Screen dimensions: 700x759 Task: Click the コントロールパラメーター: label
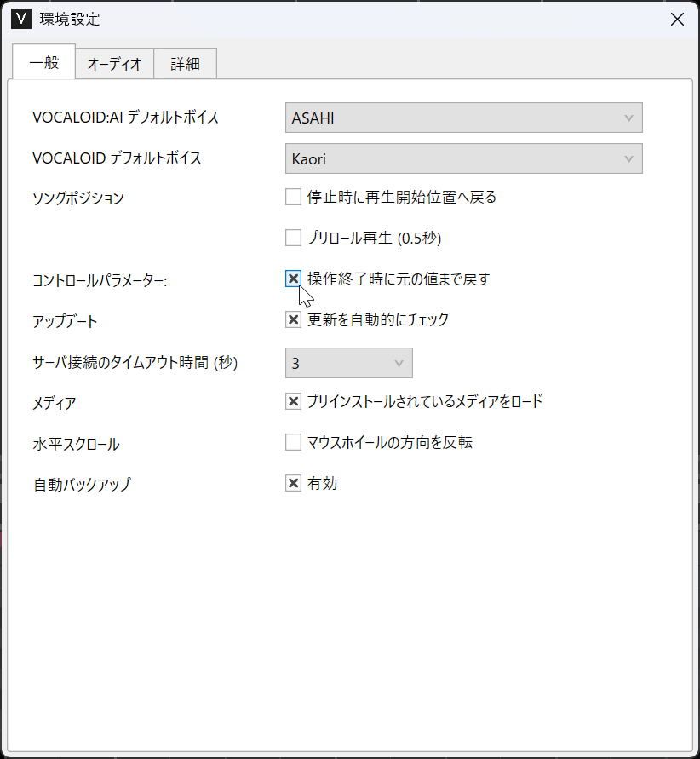[100, 280]
